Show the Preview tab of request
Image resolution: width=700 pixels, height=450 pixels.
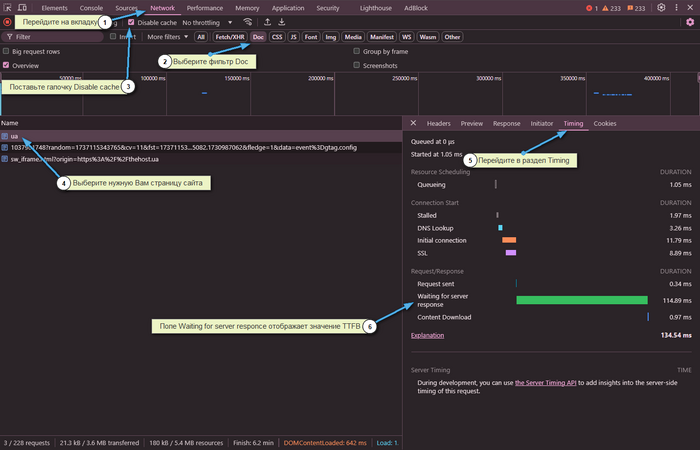tap(471, 123)
